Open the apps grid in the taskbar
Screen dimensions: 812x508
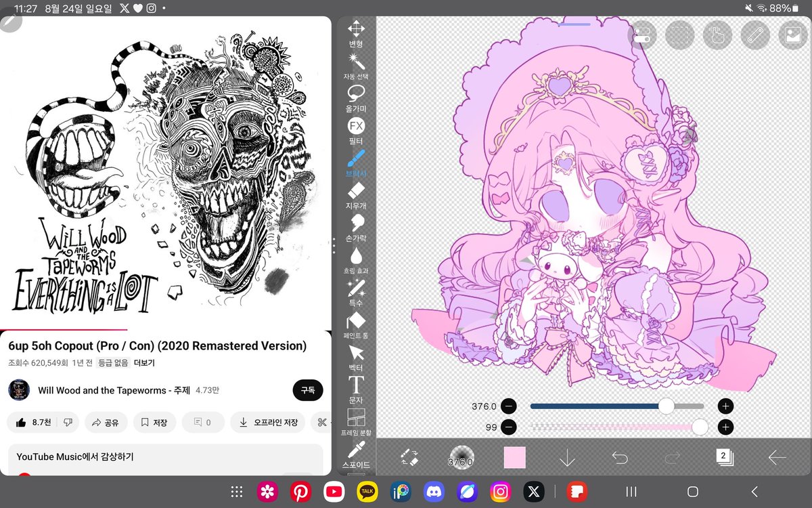click(236, 492)
